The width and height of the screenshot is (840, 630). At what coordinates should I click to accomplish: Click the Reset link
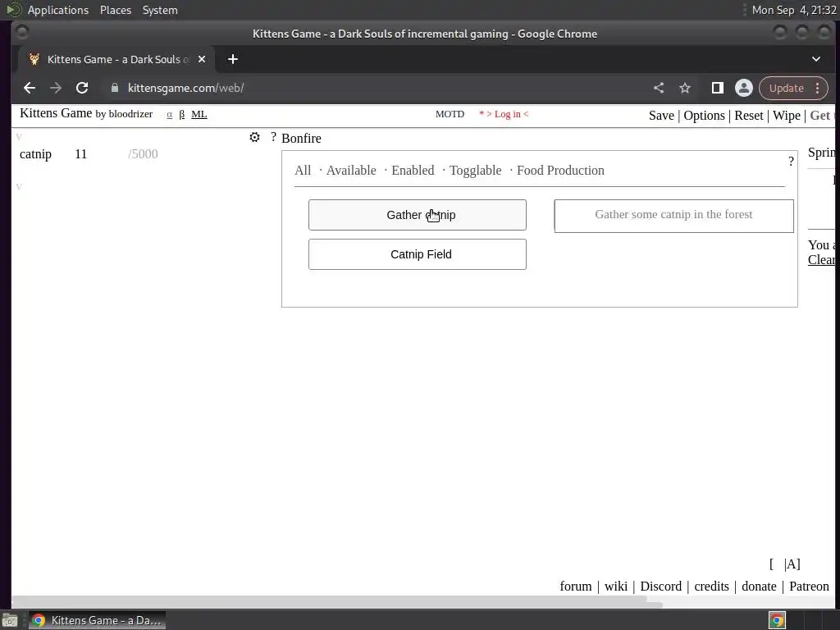[x=748, y=116]
